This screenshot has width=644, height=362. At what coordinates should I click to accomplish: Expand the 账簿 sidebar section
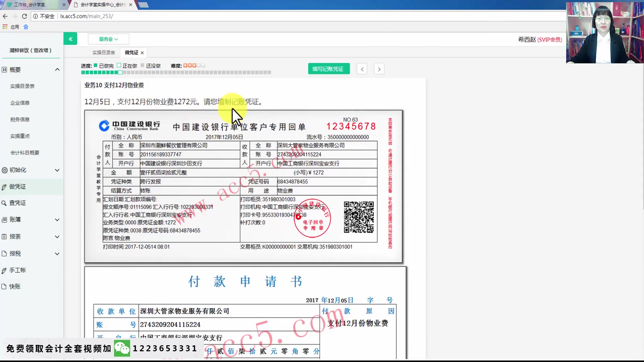click(x=57, y=220)
